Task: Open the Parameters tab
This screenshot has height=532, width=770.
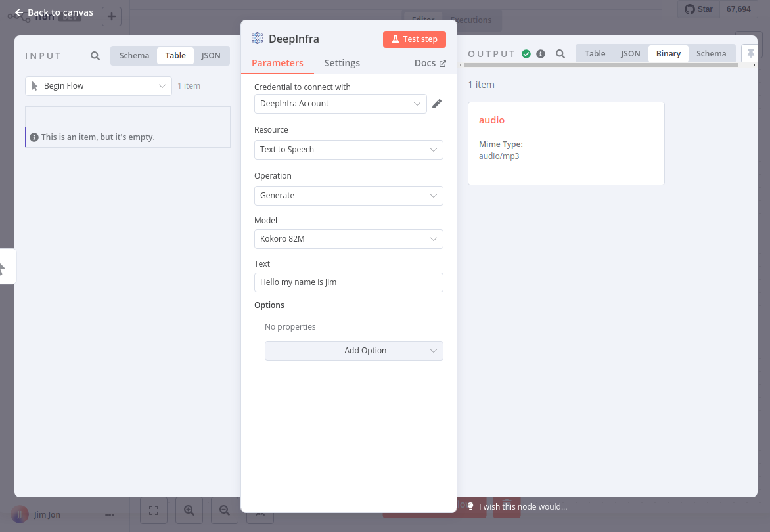Action: (x=277, y=63)
